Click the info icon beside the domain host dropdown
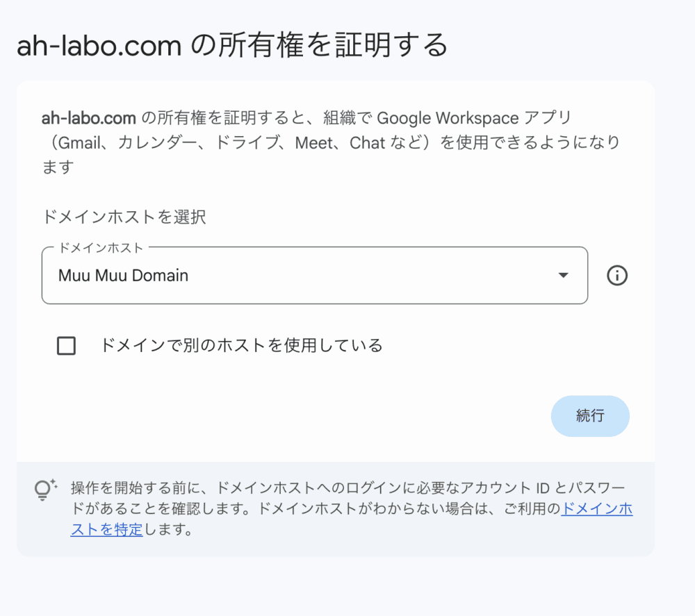695x616 pixels. [x=617, y=276]
